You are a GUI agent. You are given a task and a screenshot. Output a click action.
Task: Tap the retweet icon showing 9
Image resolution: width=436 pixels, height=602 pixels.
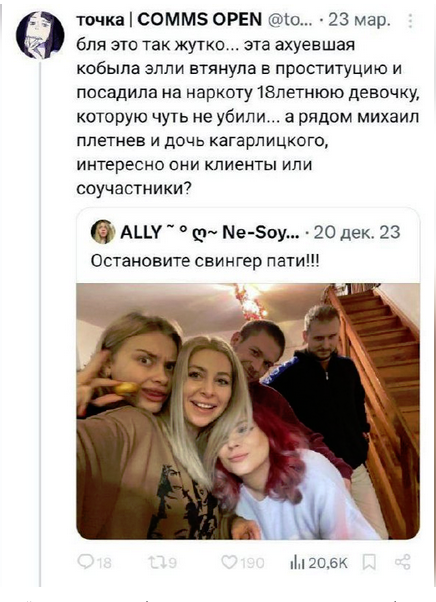pyautogui.click(x=157, y=562)
